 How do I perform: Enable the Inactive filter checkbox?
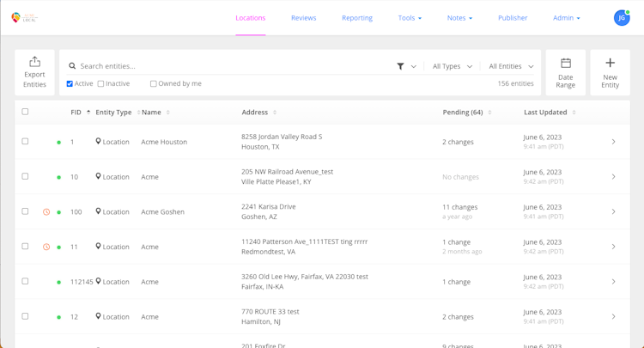(100, 83)
